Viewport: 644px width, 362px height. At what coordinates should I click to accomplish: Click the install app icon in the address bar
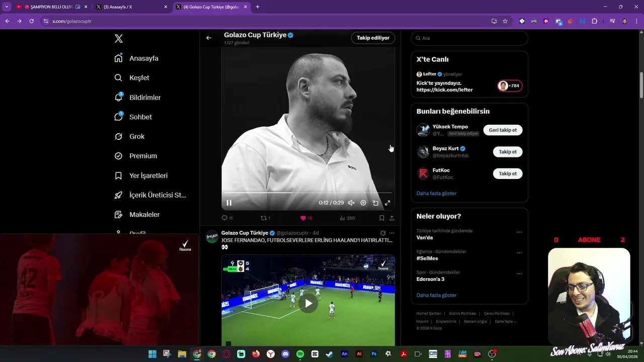tap(494, 21)
